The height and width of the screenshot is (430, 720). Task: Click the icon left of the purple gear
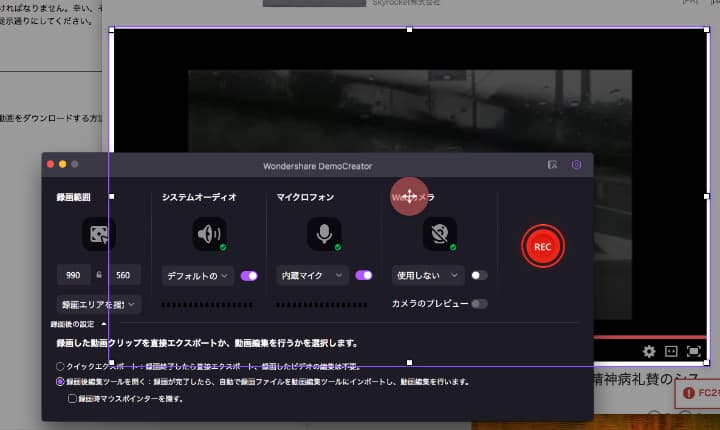pyautogui.click(x=552, y=164)
